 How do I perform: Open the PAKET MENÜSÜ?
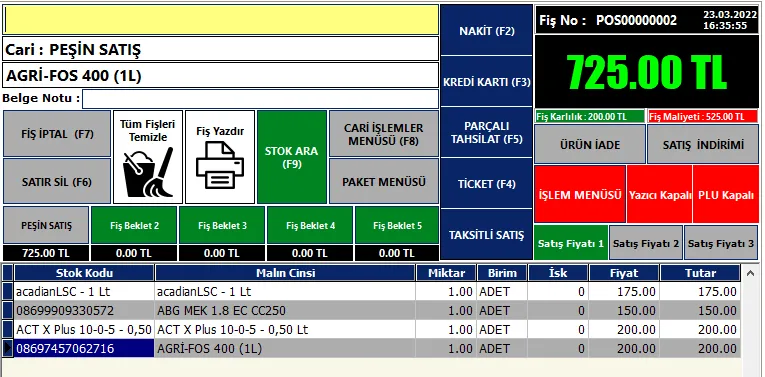point(383,181)
